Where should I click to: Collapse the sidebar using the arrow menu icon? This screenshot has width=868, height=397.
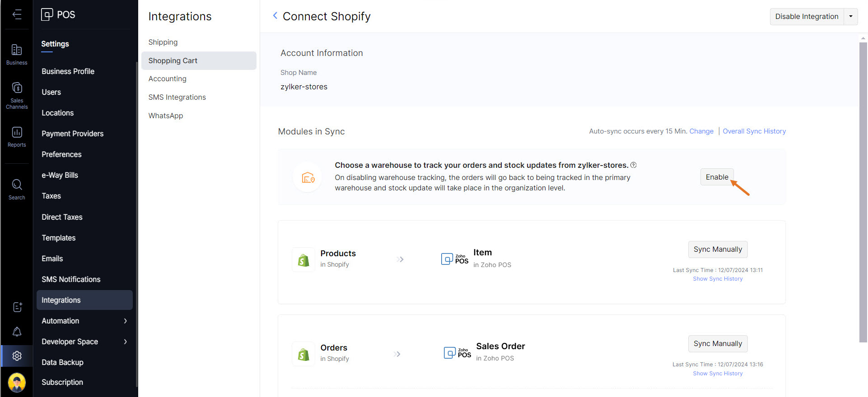tap(17, 14)
